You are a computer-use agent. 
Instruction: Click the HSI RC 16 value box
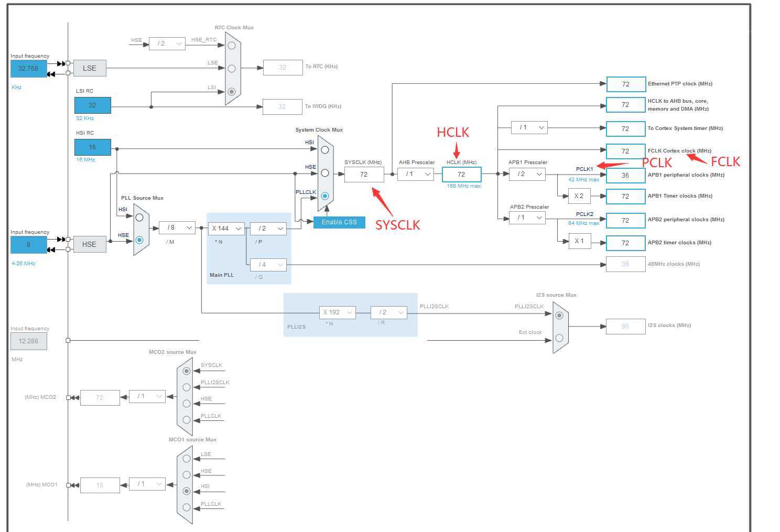click(93, 147)
